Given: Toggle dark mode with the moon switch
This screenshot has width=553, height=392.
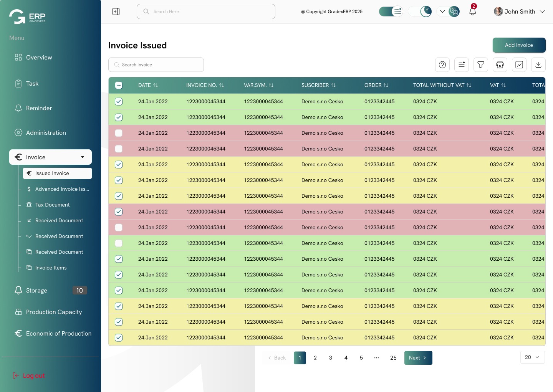Looking at the screenshot, I should pos(420,12).
